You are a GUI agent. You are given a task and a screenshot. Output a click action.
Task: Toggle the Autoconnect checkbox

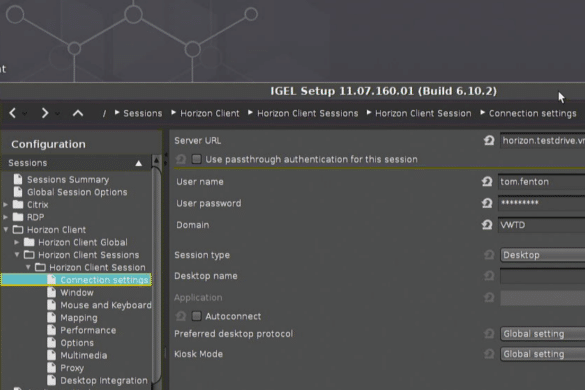pyautogui.click(x=196, y=316)
